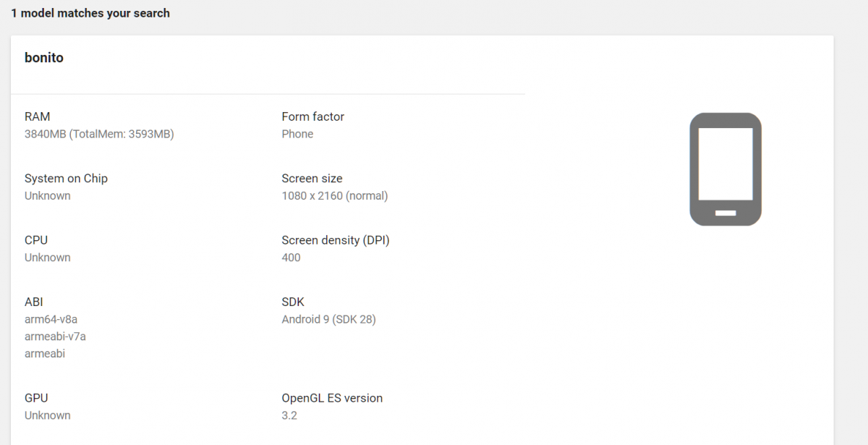
Task: Select the armeabi-v7a ABI entry
Action: point(55,336)
